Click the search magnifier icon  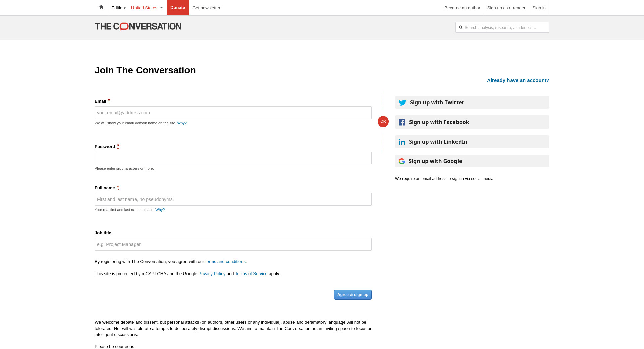[461, 28]
